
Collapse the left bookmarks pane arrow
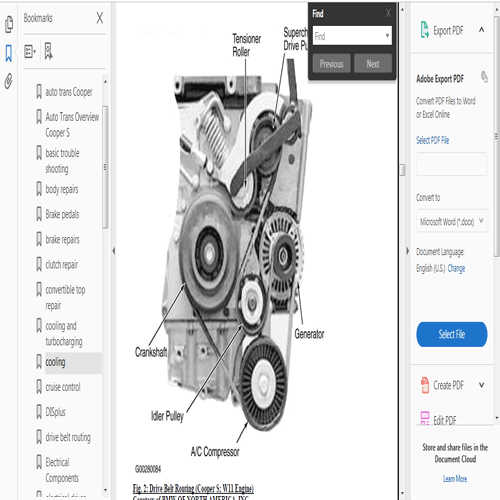[x=114, y=251]
